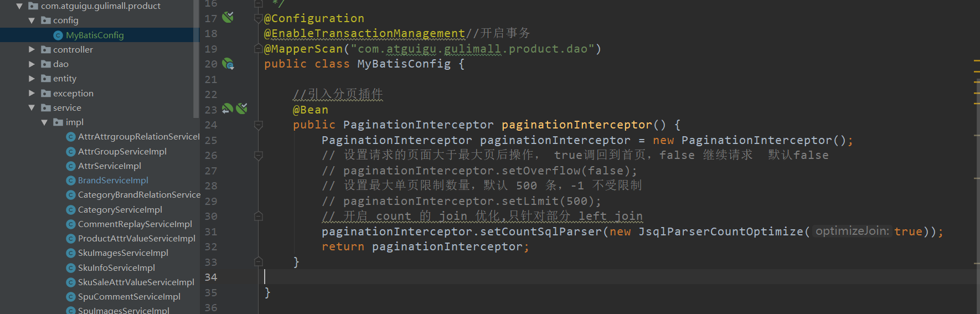Click the SkuInfoServiceImpl class icon
980x314 pixels.
pos(71,268)
